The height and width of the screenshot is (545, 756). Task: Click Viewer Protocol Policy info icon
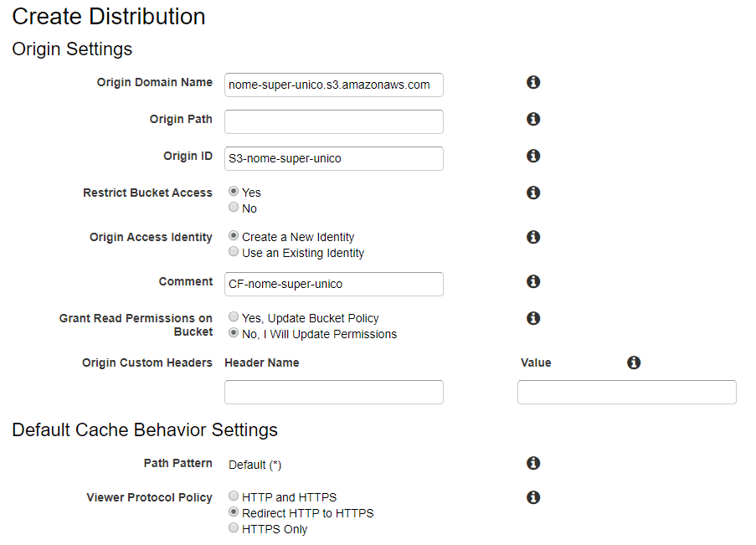(x=532, y=497)
